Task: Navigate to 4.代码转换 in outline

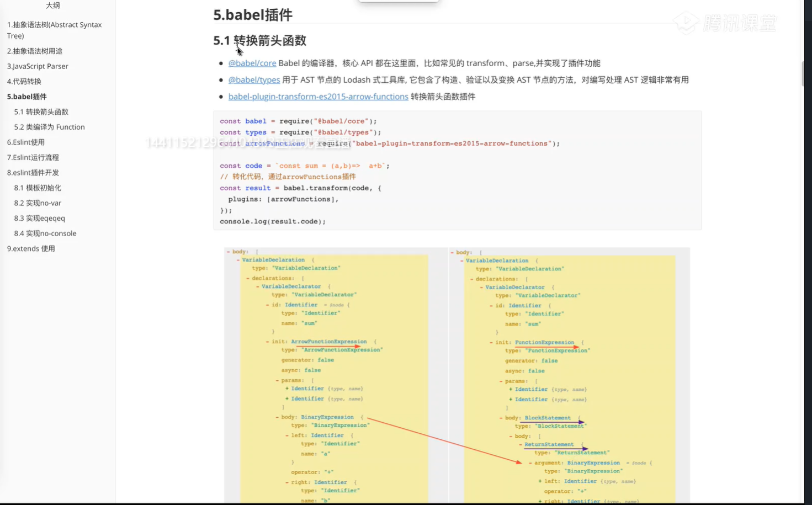Action: pos(24,81)
